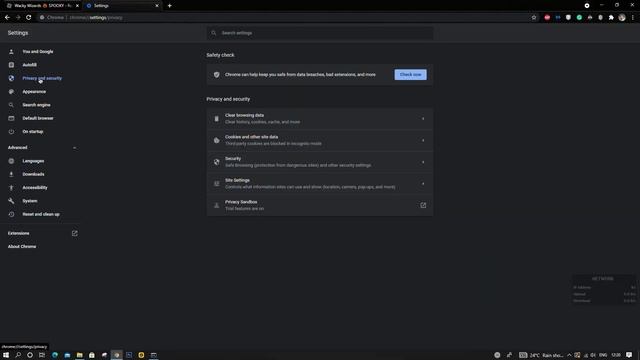Reload the current page

pyautogui.click(x=29, y=18)
